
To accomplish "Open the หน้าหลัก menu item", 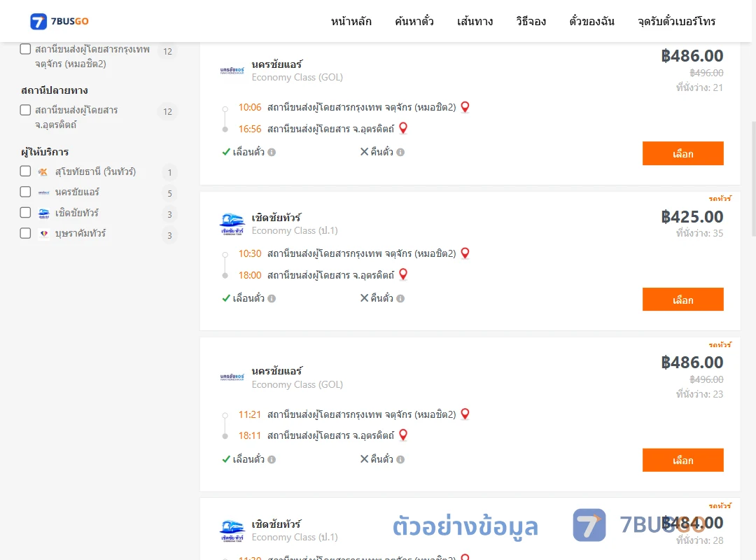I will click(x=351, y=21).
